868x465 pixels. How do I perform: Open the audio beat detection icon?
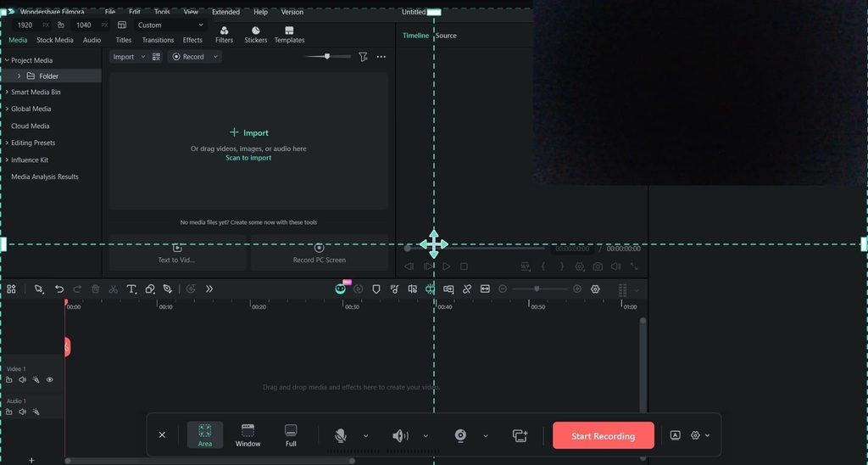pyautogui.click(x=394, y=289)
